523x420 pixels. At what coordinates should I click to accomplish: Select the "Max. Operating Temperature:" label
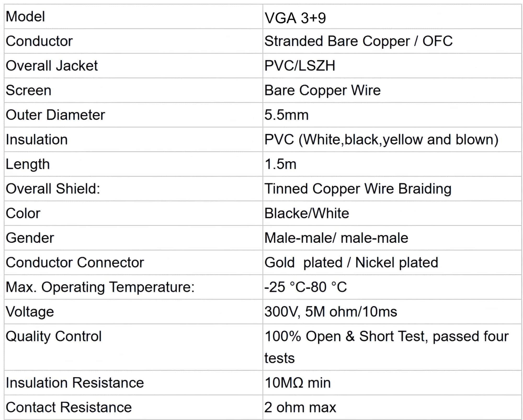pos(100,287)
